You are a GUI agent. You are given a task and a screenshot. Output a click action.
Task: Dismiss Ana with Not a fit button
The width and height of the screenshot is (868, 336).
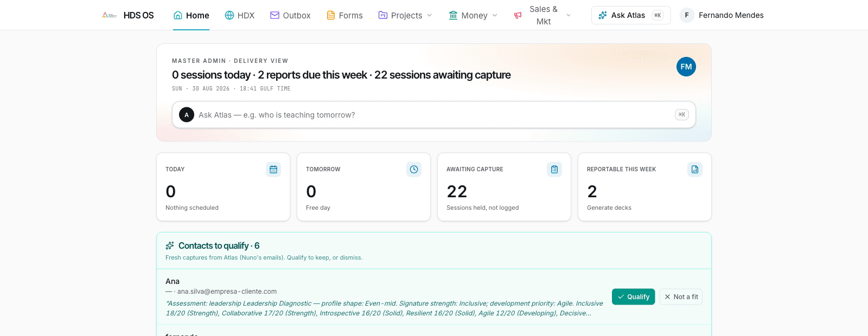[x=681, y=296]
